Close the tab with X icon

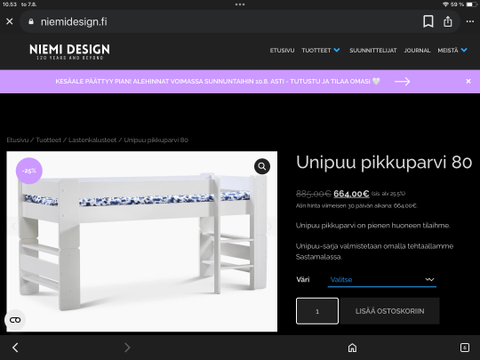[x=10, y=21]
